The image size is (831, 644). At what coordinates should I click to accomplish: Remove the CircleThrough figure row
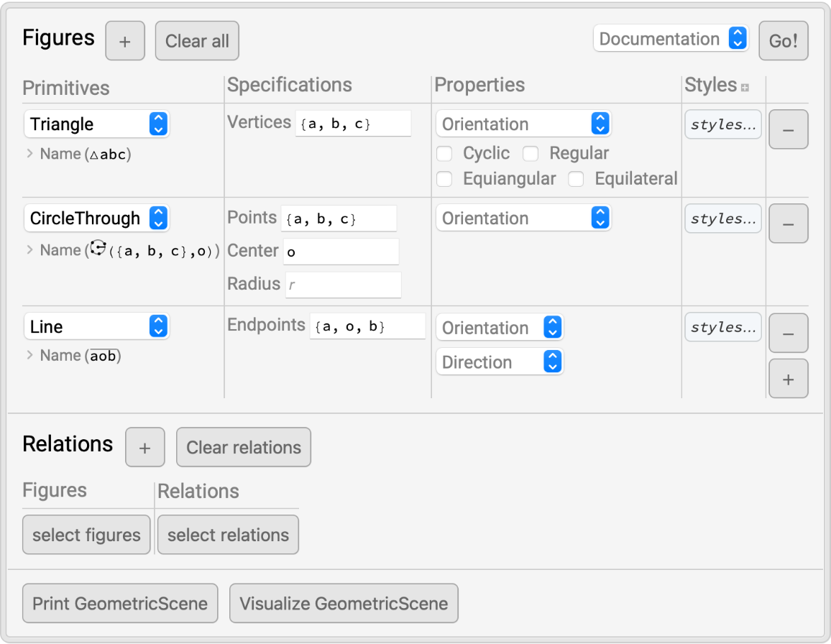click(788, 224)
